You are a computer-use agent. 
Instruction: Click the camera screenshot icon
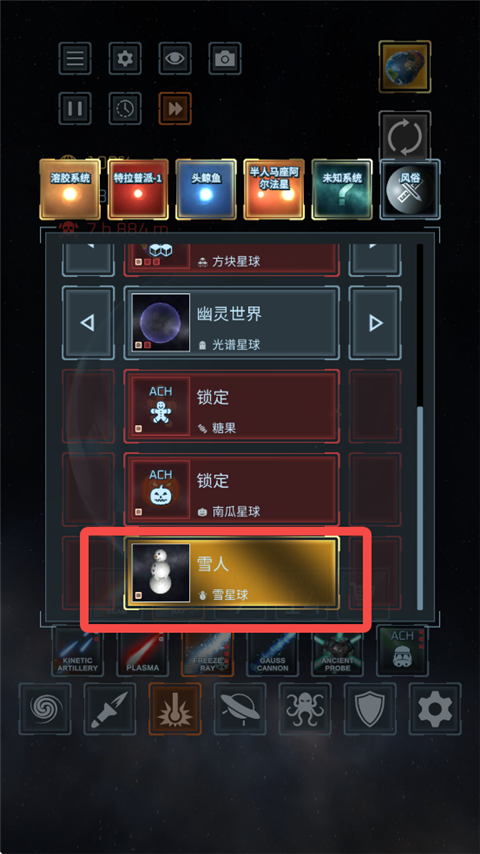[x=224, y=58]
